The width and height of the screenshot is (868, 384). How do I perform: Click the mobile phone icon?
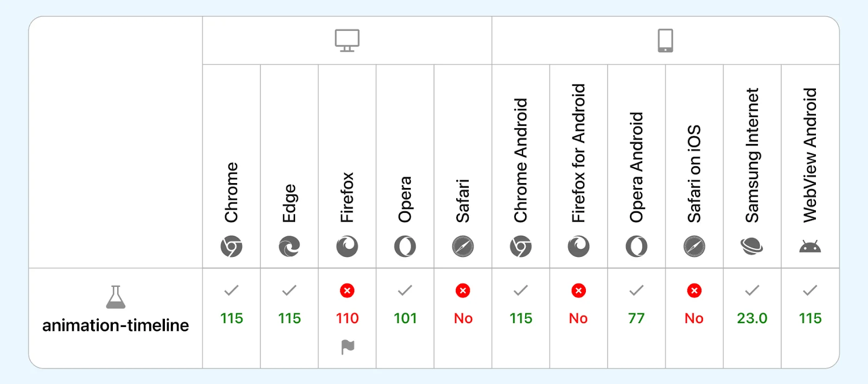click(x=665, y=41)
